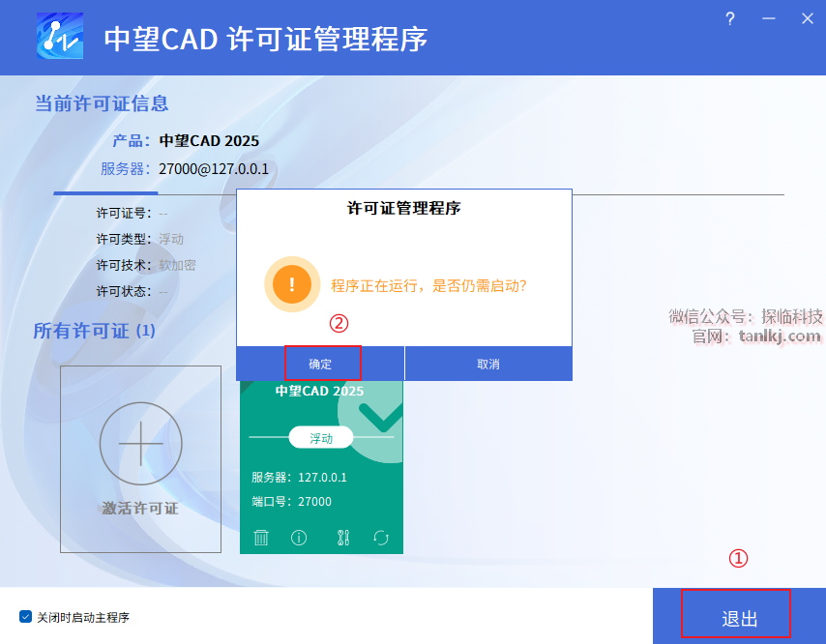Click the plus icon to activate license
The image size is (826, 644).
(140, 444)
